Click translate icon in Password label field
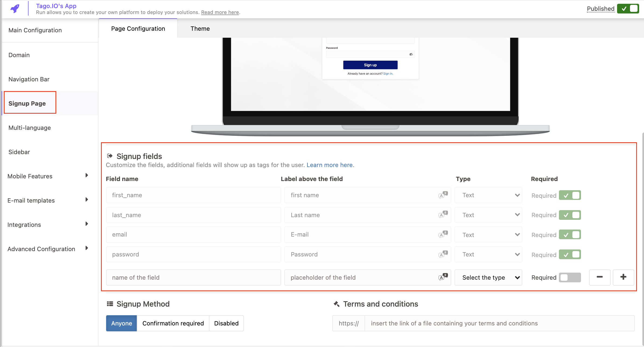The width and height of the screenshot is (644, 347). (443, 254)
